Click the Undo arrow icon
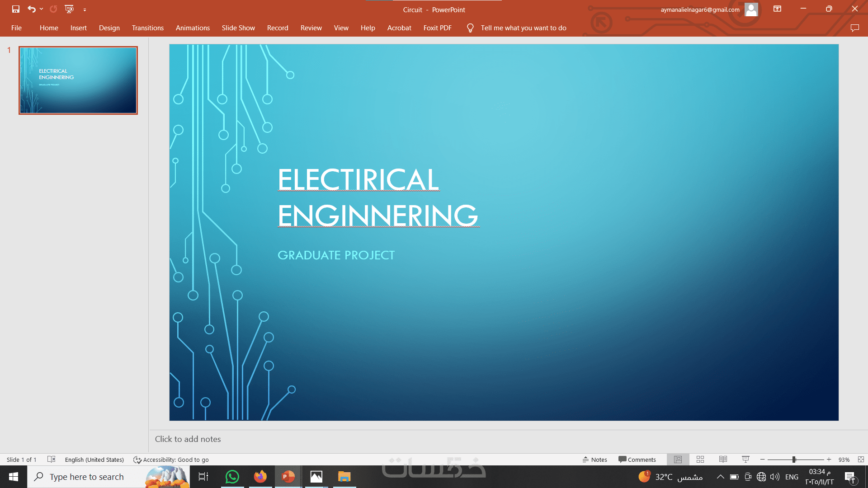 pos(31,9)
